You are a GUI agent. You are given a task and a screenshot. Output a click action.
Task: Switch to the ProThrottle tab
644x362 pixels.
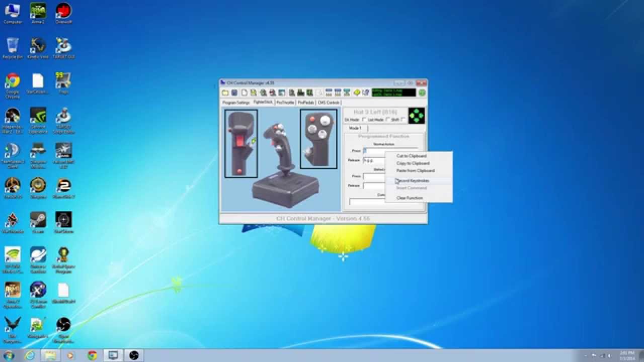coord(285,103)
